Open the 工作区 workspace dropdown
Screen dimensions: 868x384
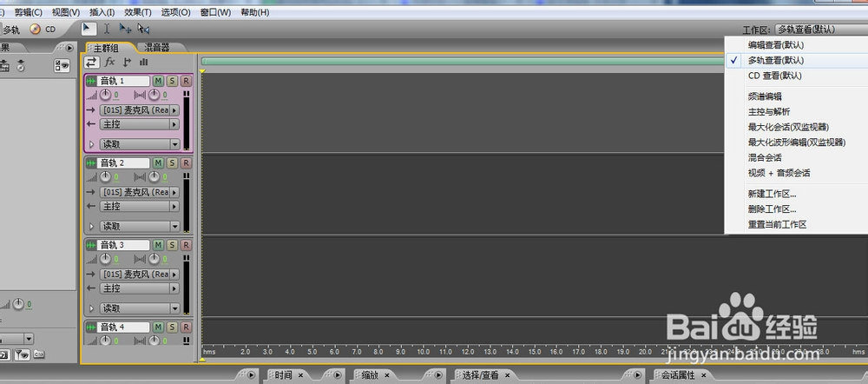coord(821,30)
